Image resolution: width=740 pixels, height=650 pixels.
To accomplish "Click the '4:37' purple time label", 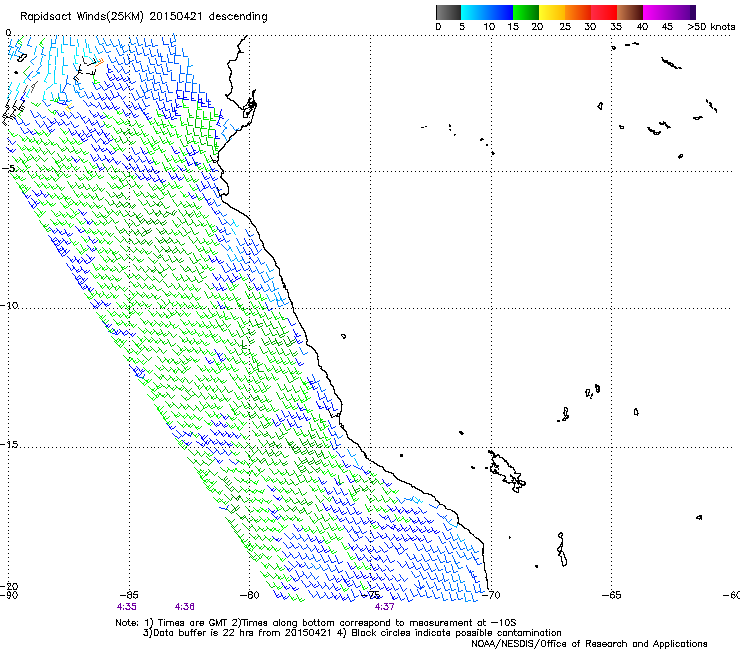I will coord(385,607).
